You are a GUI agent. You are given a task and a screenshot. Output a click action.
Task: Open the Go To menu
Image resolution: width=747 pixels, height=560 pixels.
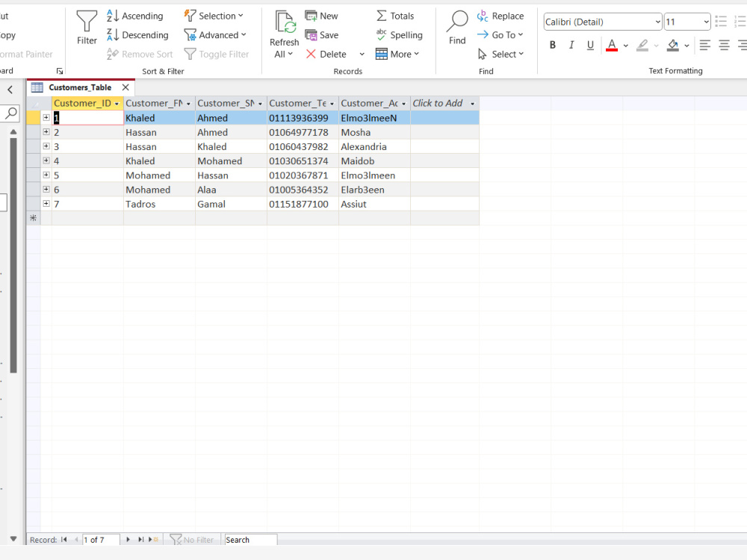pos(500,35)
